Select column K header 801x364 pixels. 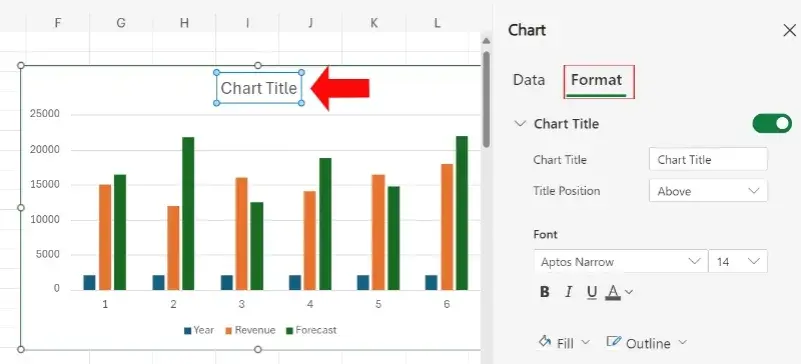(x=374, y=23)
